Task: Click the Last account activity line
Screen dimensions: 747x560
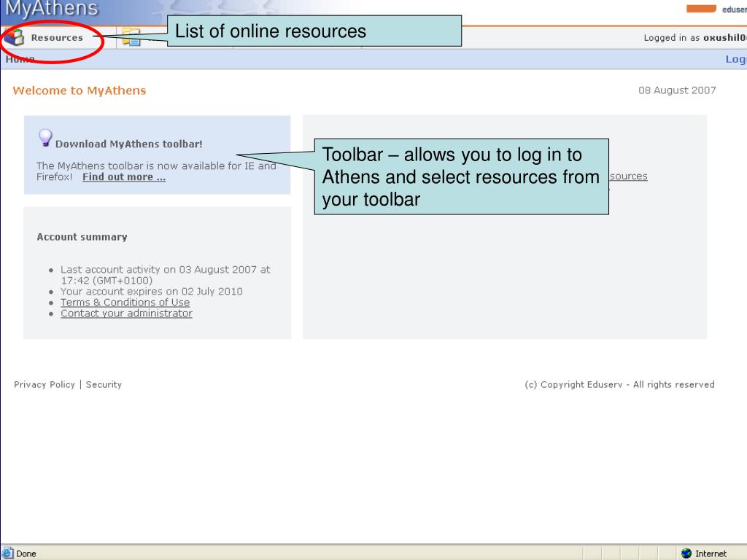Action: click(x=166, y=275)
